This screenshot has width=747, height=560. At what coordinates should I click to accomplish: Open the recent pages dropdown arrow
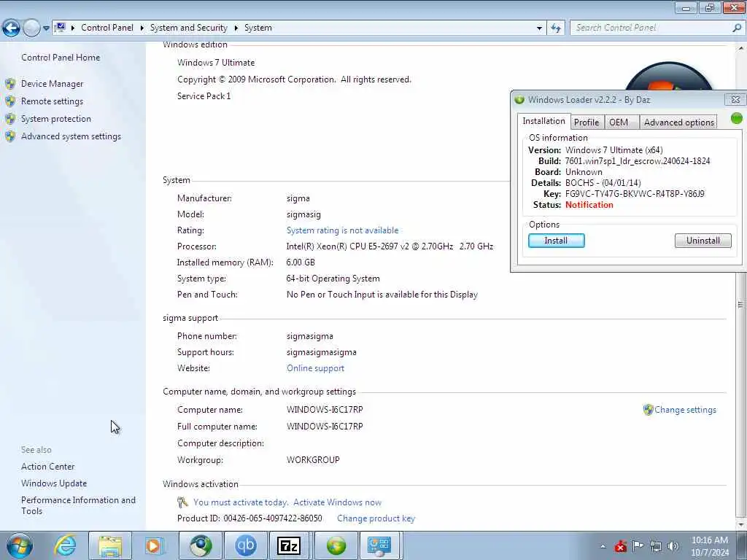click(46, 28)
